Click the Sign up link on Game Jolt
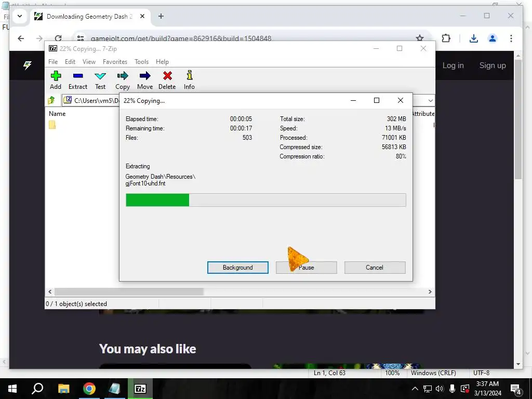This screenshot has height=399, width=532. click(x=493, y=65)
